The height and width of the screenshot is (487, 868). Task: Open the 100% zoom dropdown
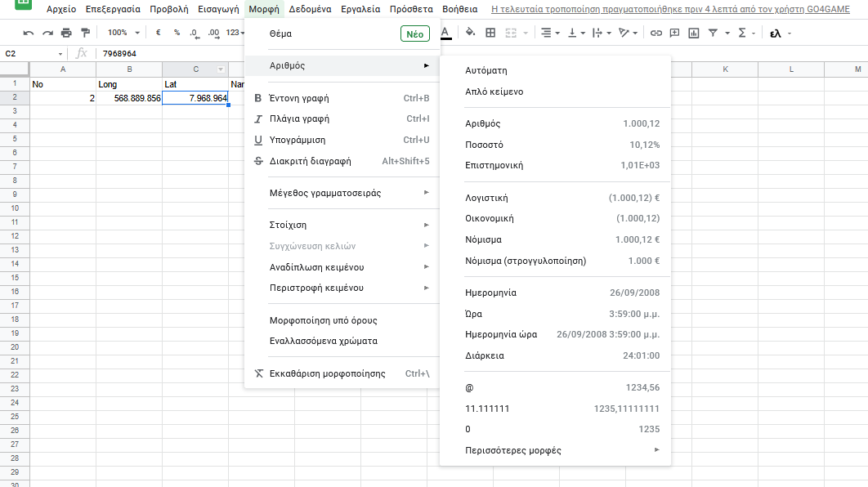pyautogui.click(x=123, y=33)
